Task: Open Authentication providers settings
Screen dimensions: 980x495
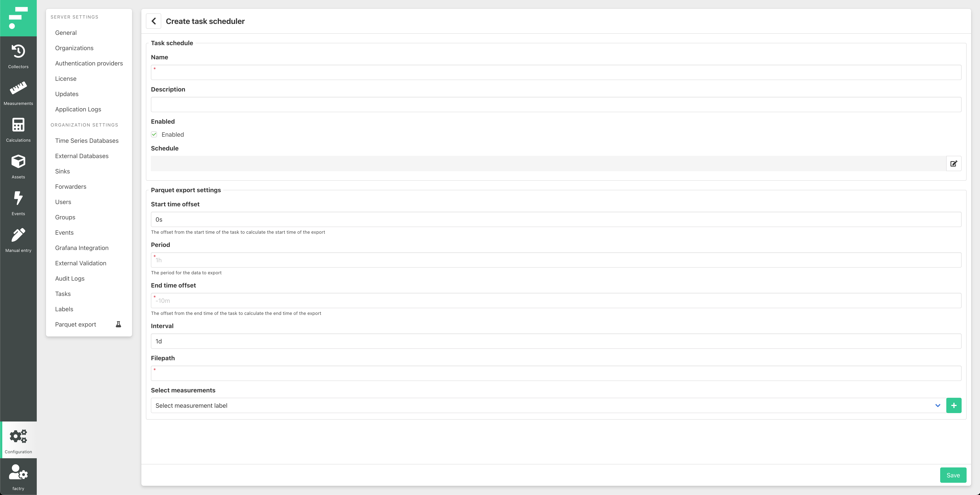Action: tap(89, 64)
